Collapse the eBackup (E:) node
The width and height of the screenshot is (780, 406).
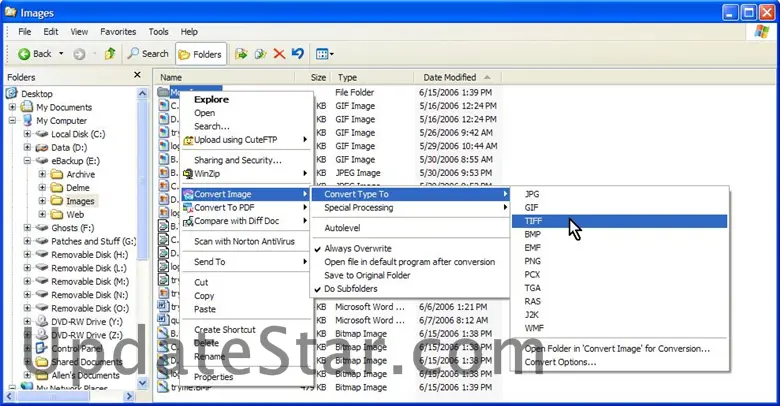click(27, 161)
